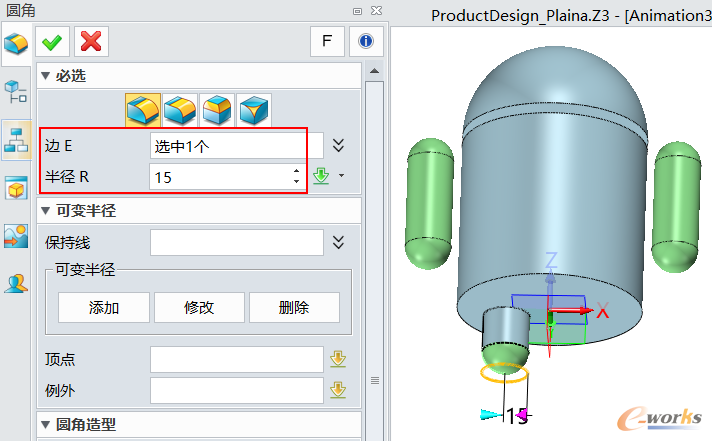Collapse the 圆角造型 section
The height and width of the screenshot is (441, 712).
pos(45,425)
